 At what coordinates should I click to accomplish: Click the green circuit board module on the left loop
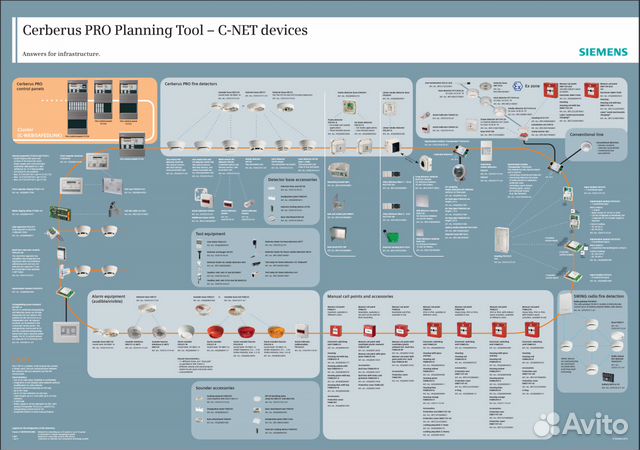click(x=60, y=213)
